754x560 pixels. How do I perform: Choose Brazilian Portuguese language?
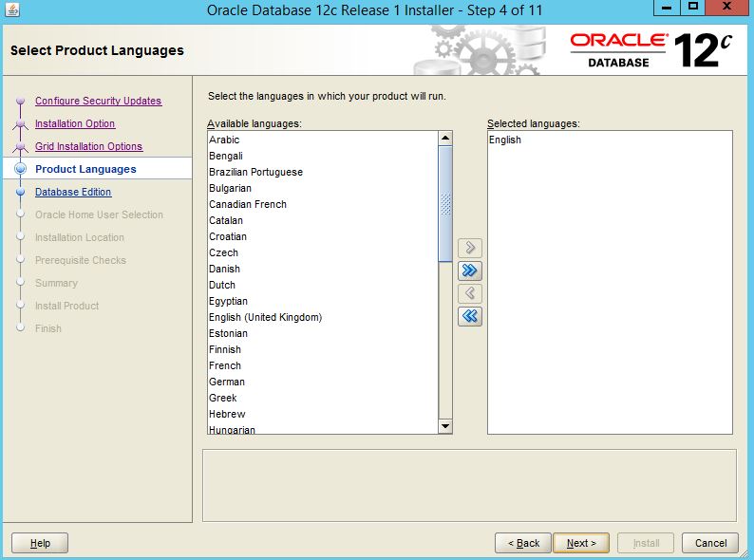[323, 172]
